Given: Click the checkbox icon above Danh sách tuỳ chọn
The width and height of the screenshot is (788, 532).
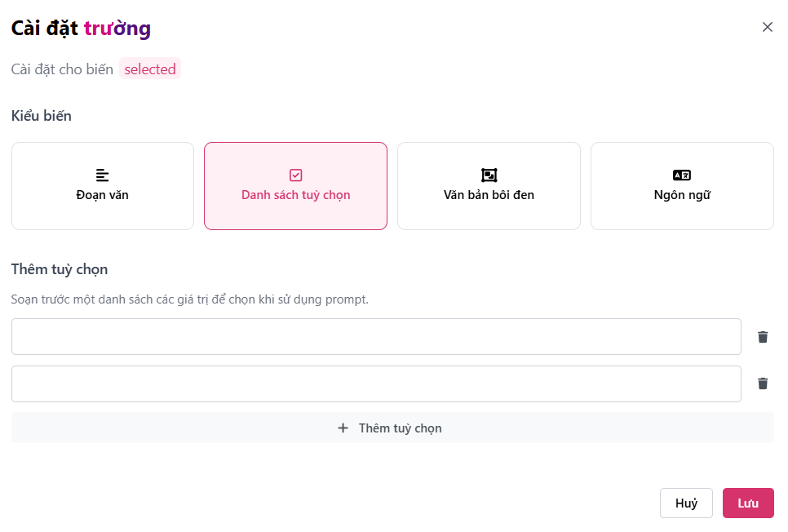Looking at the screenshot, I should coord(295,175).
